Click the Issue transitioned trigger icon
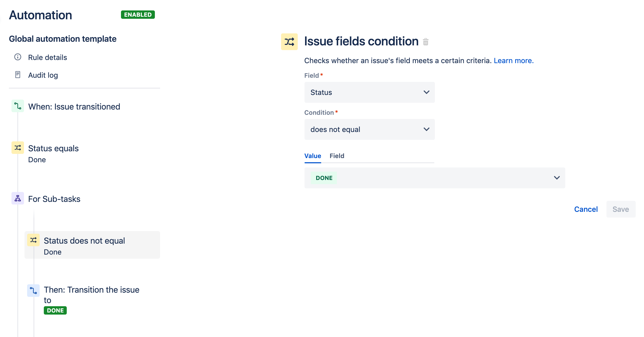This screenshot has width=644, height=337. (18, 106)
